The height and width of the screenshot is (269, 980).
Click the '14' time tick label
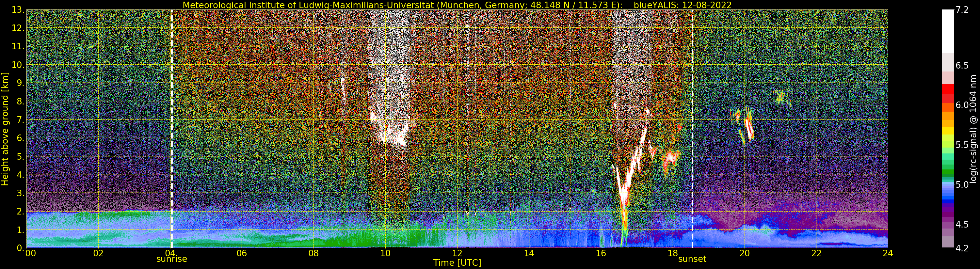click(x=529, y=253)
